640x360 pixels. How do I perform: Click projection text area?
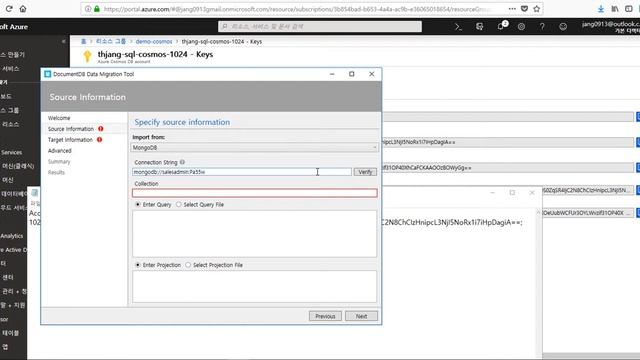coord(254,287)
